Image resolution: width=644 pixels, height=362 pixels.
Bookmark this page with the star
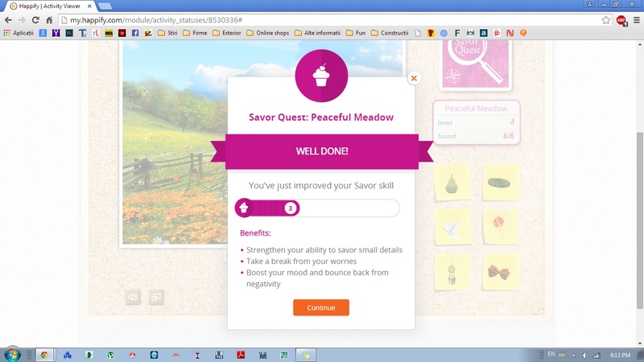click(606, 19)
